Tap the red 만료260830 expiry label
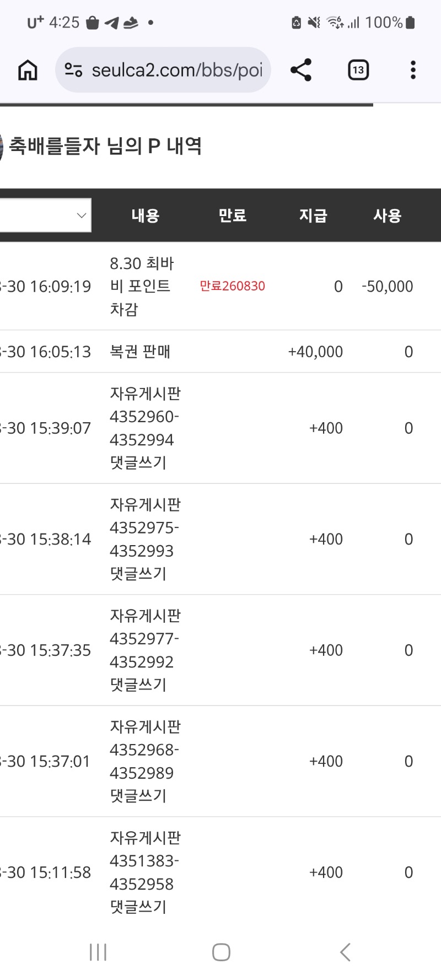 [x=232, y=286]
